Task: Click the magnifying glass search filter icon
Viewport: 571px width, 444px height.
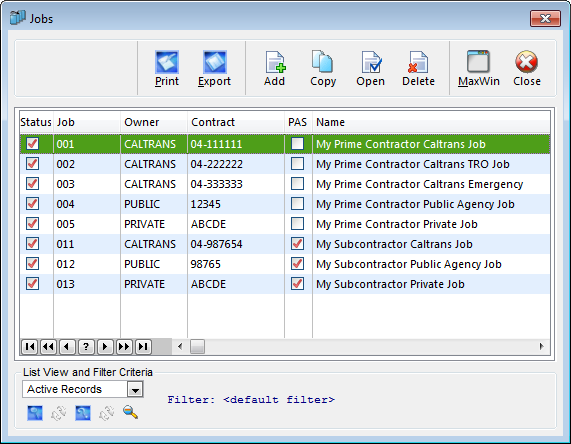Action: tap(130, 412)
